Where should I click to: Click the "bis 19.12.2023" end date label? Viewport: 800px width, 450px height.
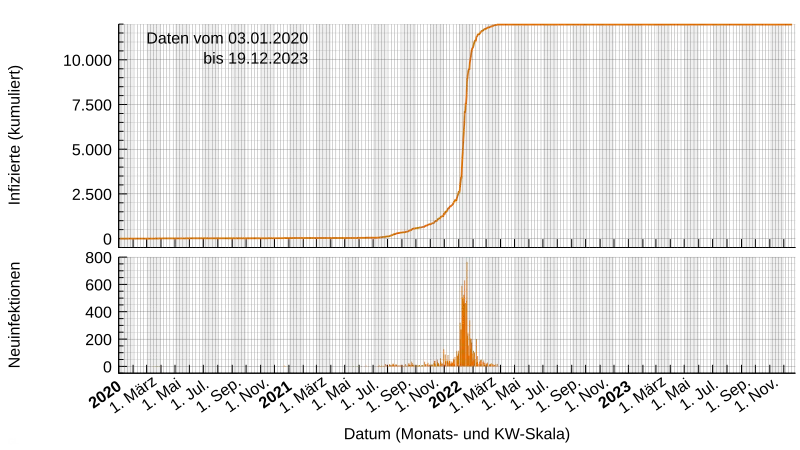(255, 59)
